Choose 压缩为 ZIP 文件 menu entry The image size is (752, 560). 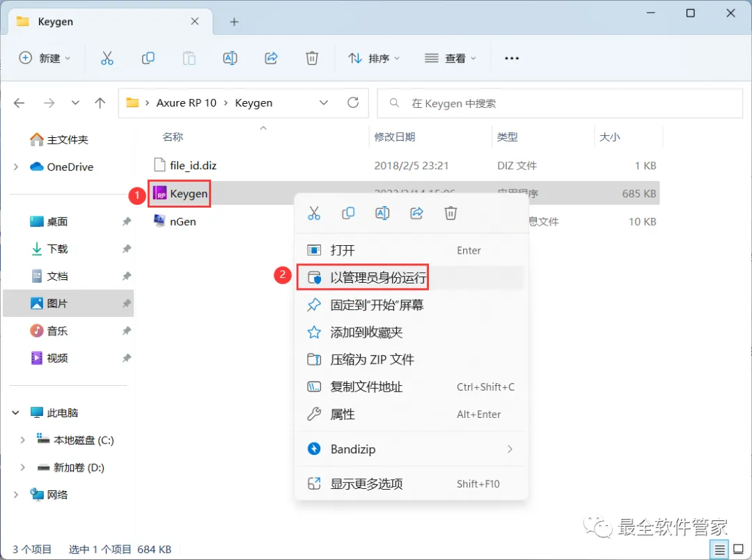411,359
